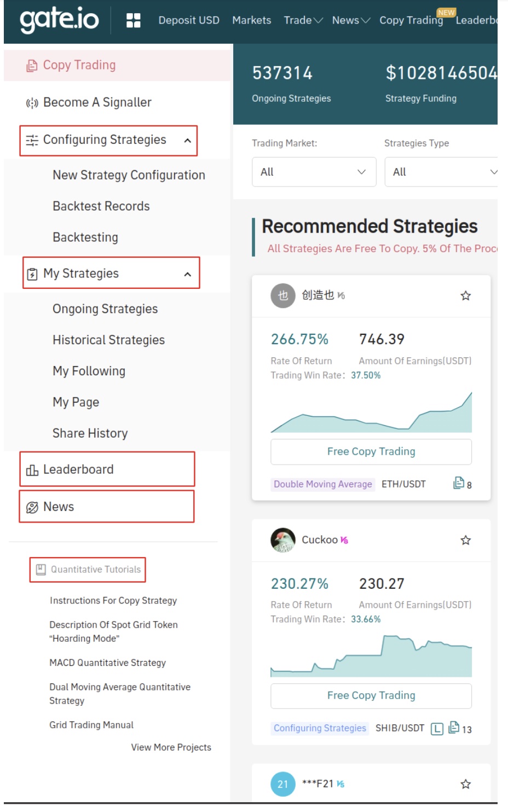Collapse the My Strategies section

[188, 274]
